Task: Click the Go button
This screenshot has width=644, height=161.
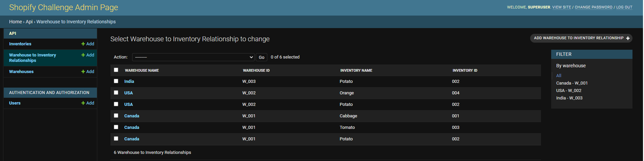Action: tap(262, 57)
